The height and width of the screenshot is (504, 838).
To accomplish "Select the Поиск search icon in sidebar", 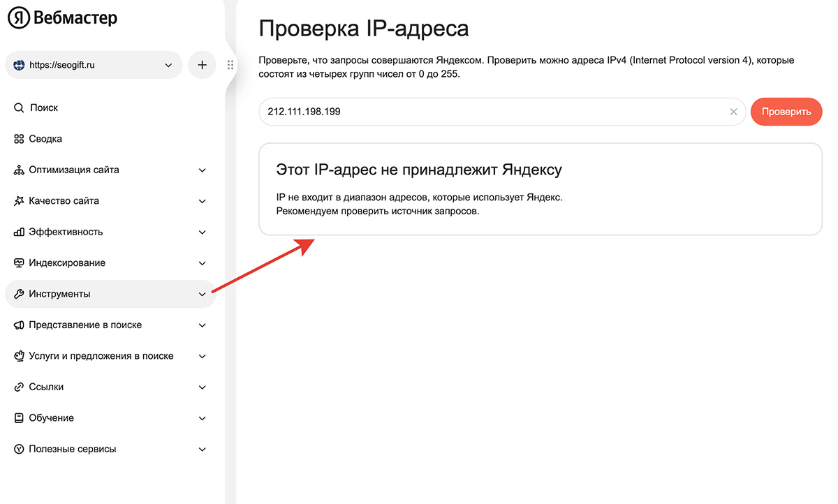I will pos(19,108).
